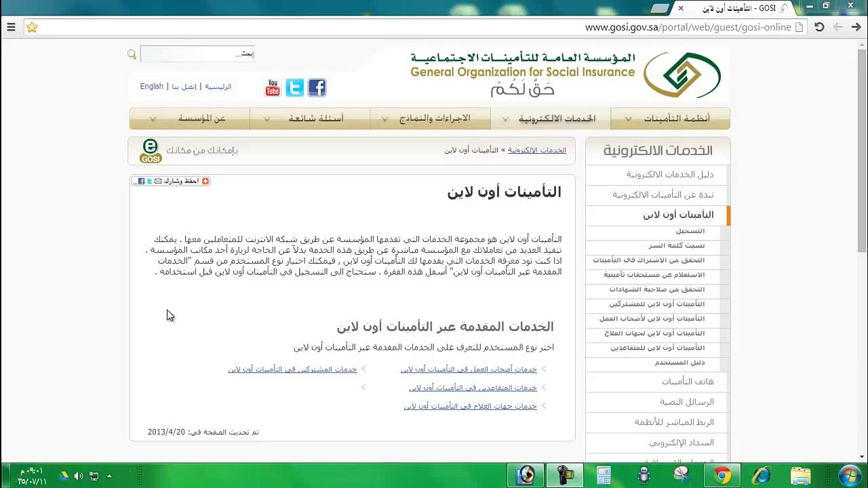868x488 pixels.
Task: Click the page icon beside the URL
Action: point(799,27)
